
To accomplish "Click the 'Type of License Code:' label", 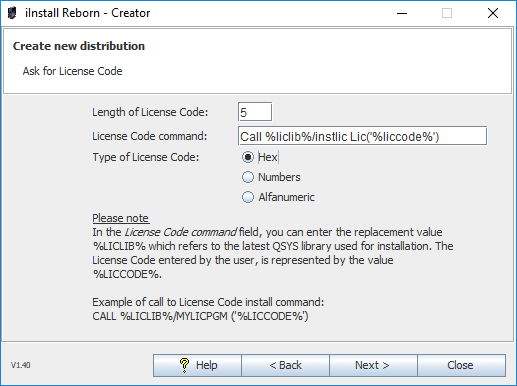I will 146,157.
